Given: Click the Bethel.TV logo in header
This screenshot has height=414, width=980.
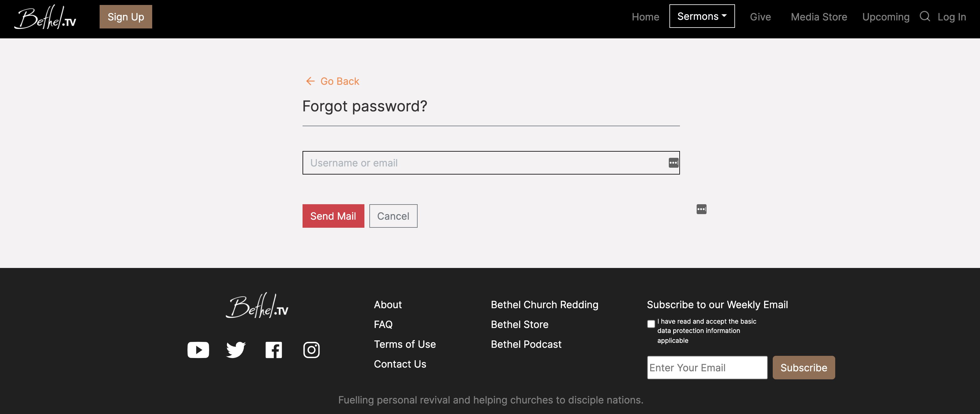Looking at the screenshot, I should 45,17.
